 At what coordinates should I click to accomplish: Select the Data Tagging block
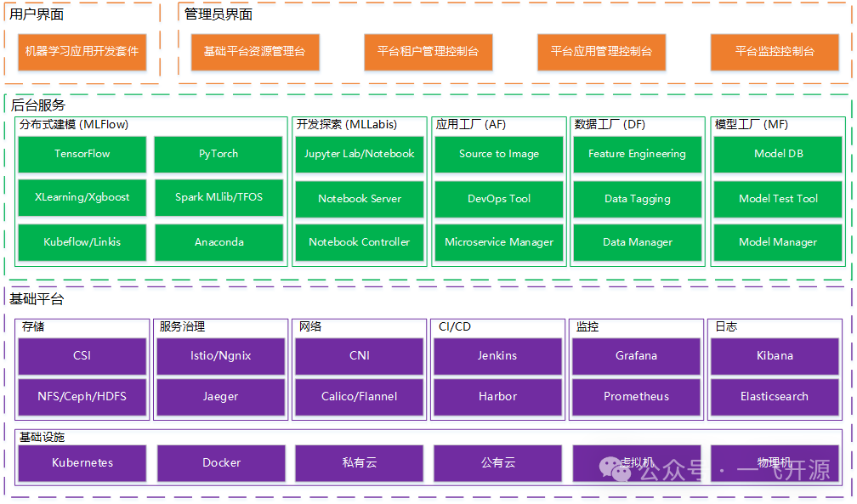point(638,199)
